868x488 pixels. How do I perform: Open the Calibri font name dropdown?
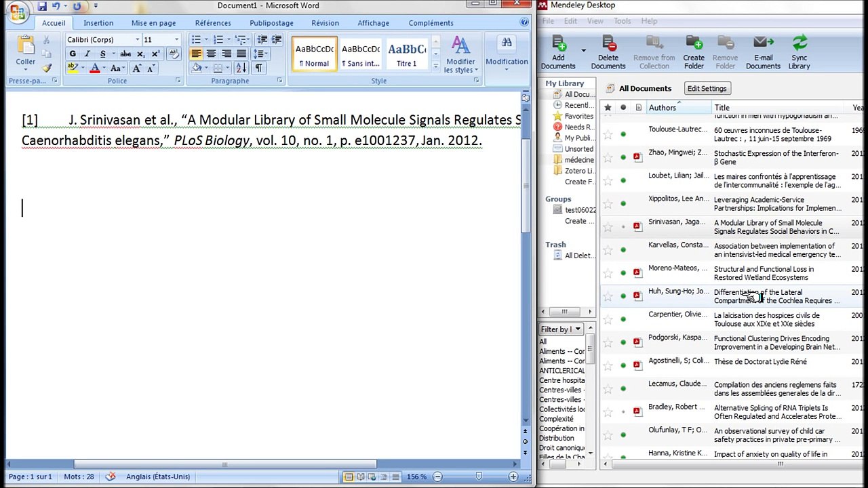pos(137,40)
